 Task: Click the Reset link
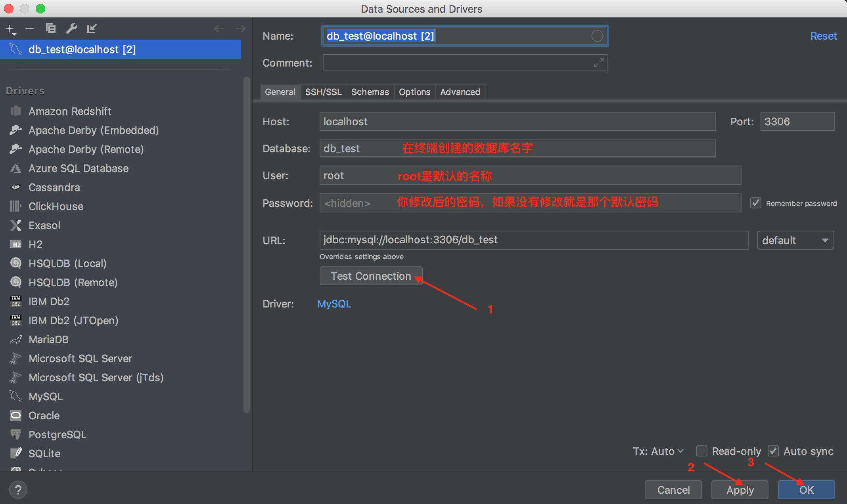pos(823,36)
